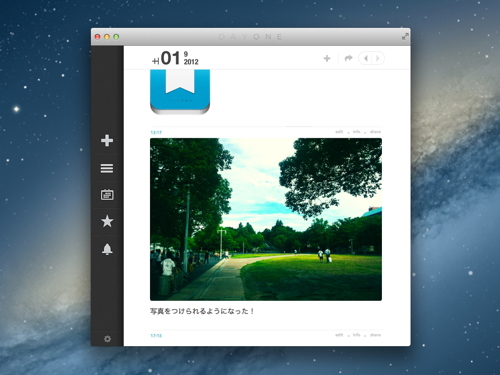Click info above the park photo entry
The width and height of the screenshot is (500, 375).
(x=356, y=132)
